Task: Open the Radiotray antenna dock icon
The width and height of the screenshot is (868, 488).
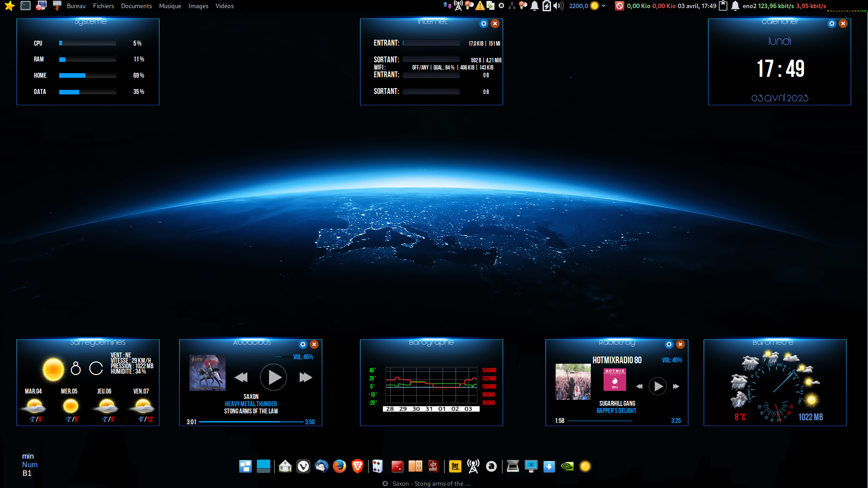Action: 473,466
